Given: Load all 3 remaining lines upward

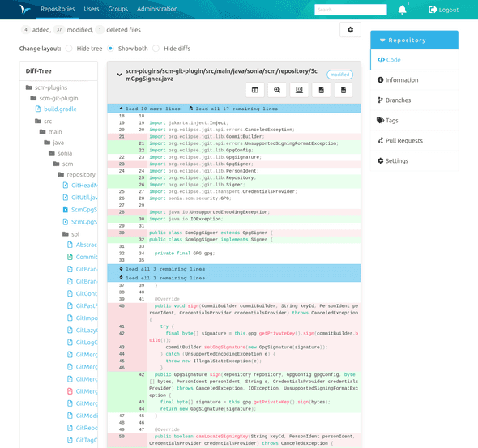Looking at the screenshot, I should (162, 278).
